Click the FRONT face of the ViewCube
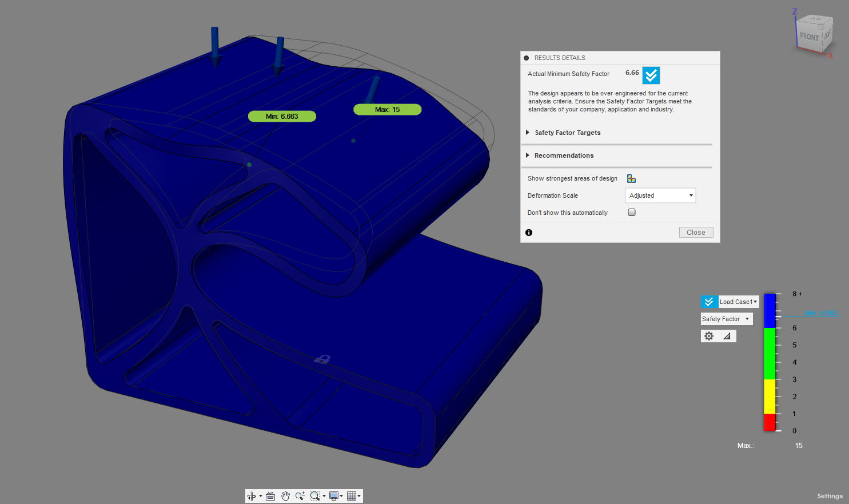 click(x=809, y=36)
